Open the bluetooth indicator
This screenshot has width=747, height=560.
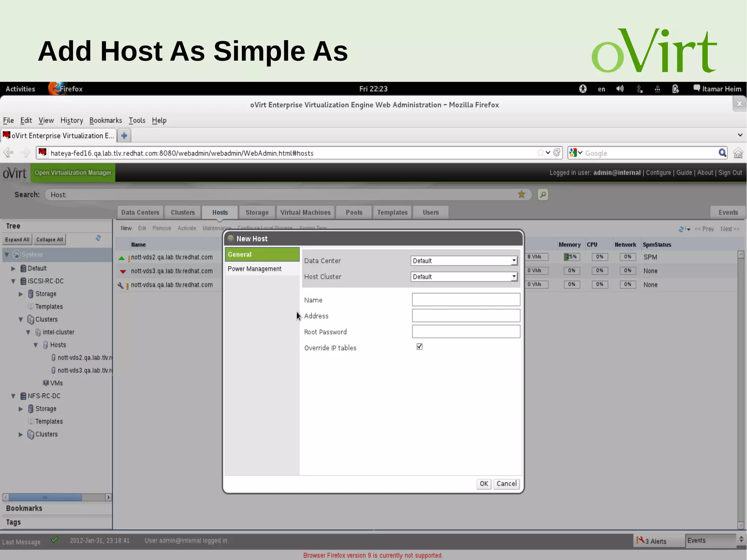coord(639,89)
